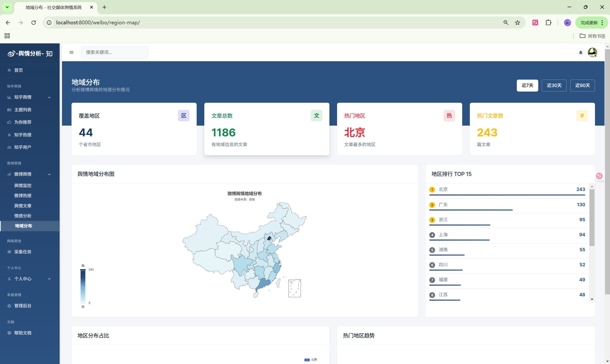Image resolution: width=610 pixels, height=364 pixels.
Task: Open the browser extensions puzzle icon
Action: click(x=548, y=23)
